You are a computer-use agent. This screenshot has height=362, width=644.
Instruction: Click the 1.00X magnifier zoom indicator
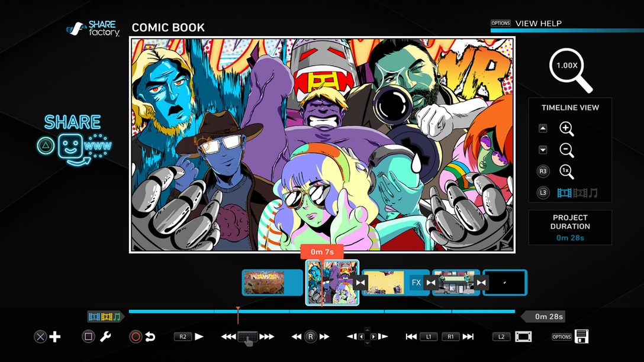point(571,70)
